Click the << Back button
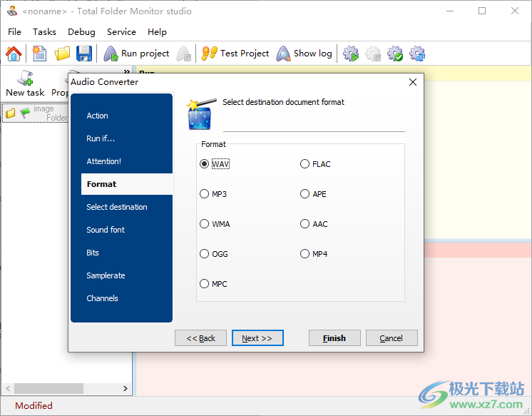 coord(200,338)
